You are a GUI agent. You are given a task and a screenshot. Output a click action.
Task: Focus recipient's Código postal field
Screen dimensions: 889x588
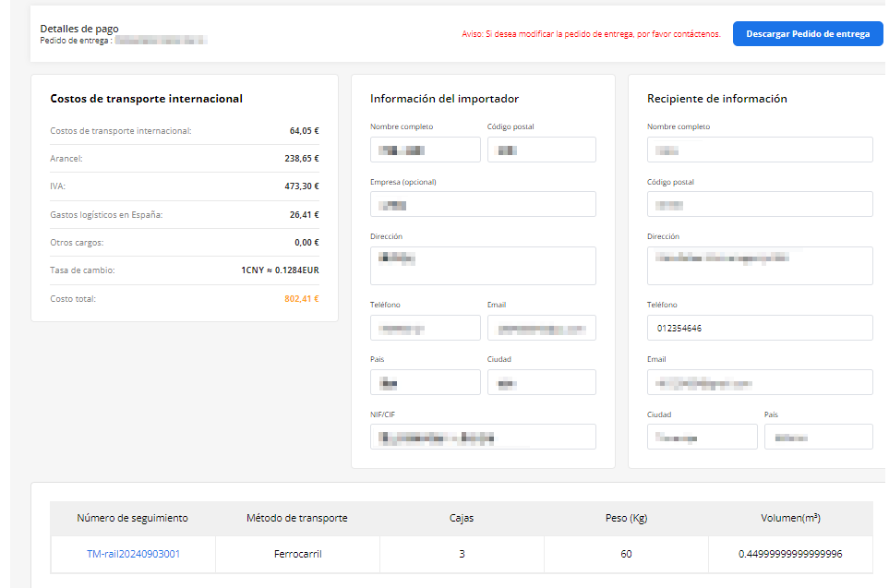tap(760, 204)
